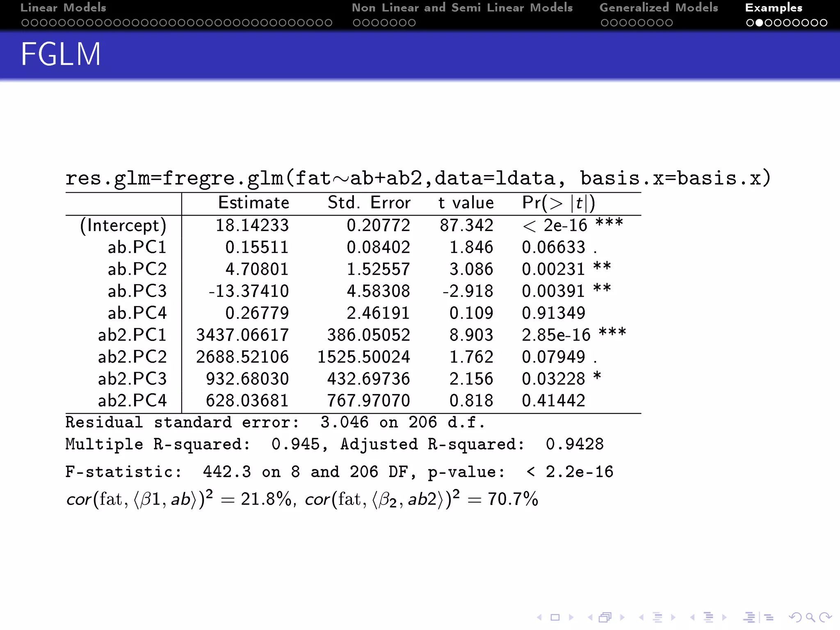Image resolution: width=840 pixels, height=630 pixels.
Task: Click the estimate value 3437.06617
Action: (x=242, y=335)
